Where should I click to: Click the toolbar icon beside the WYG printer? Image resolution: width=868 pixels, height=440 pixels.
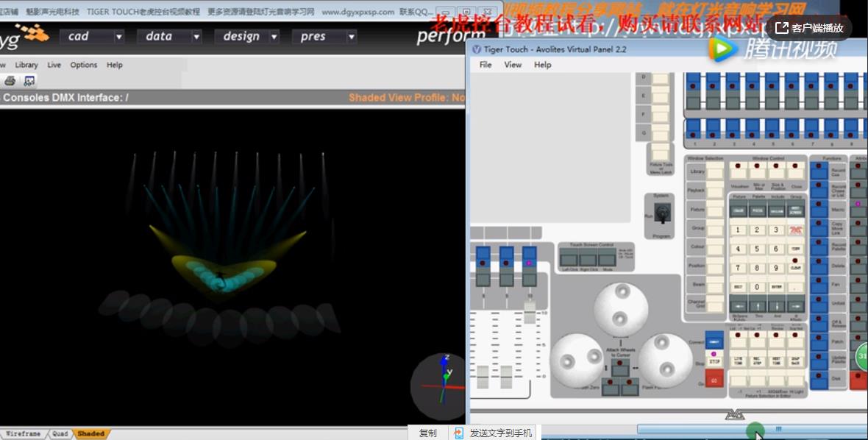pos(29,81)
